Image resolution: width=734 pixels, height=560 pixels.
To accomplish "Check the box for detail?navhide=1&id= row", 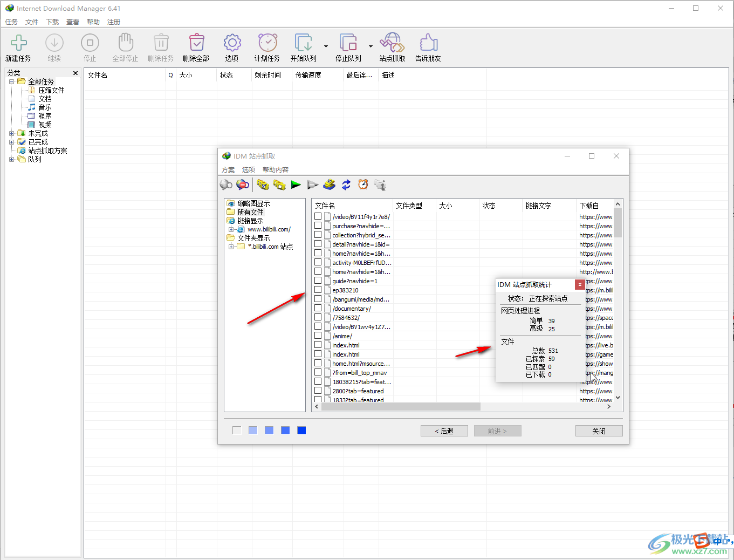I will pos(318,244).
